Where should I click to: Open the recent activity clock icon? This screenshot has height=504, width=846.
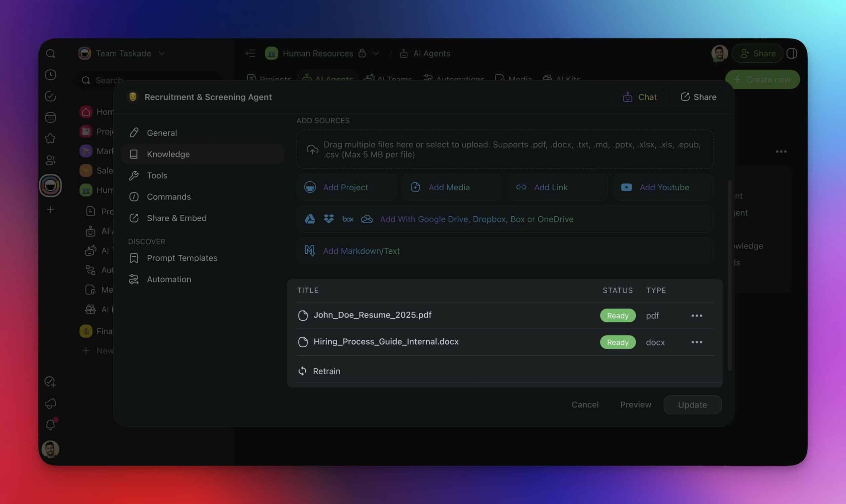[50, 75]
